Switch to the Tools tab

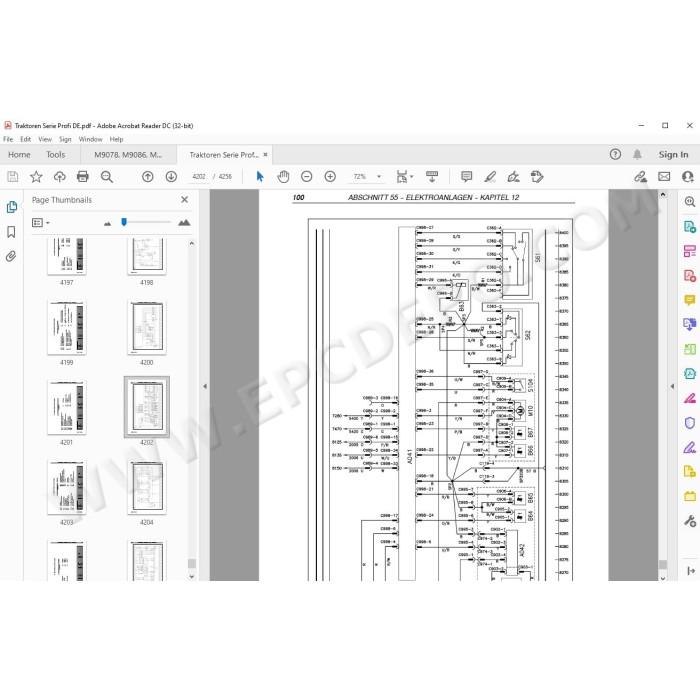click(56, 155)
